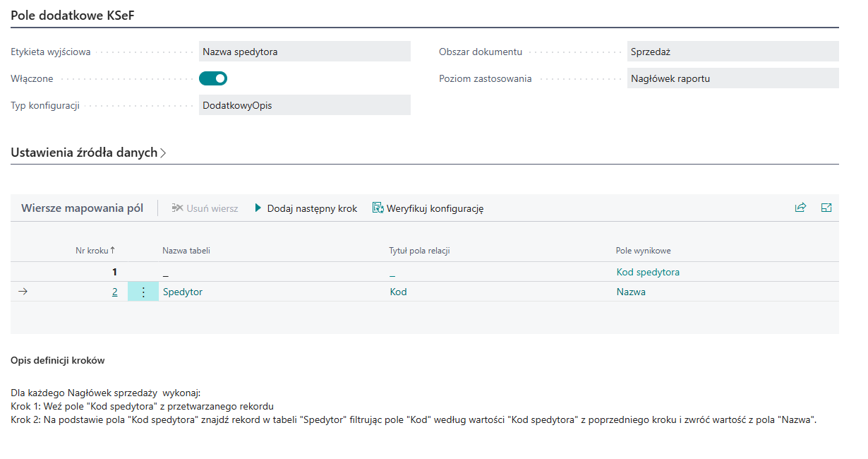The width and height of the screenshot is (868, 459).
Task: Open the three-dot row menu for Spedytor
Action: pyautogui.click(x=143, y=292)
